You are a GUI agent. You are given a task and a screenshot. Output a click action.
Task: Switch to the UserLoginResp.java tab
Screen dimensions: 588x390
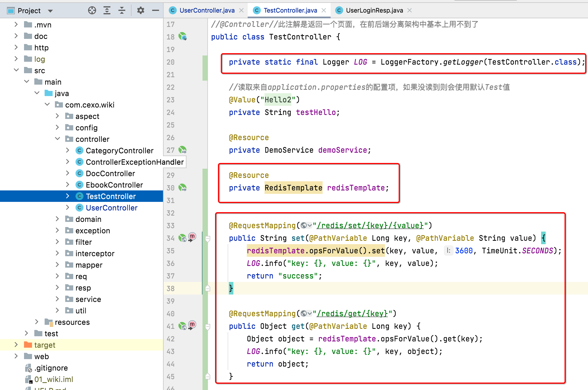(x=374, y=11)
